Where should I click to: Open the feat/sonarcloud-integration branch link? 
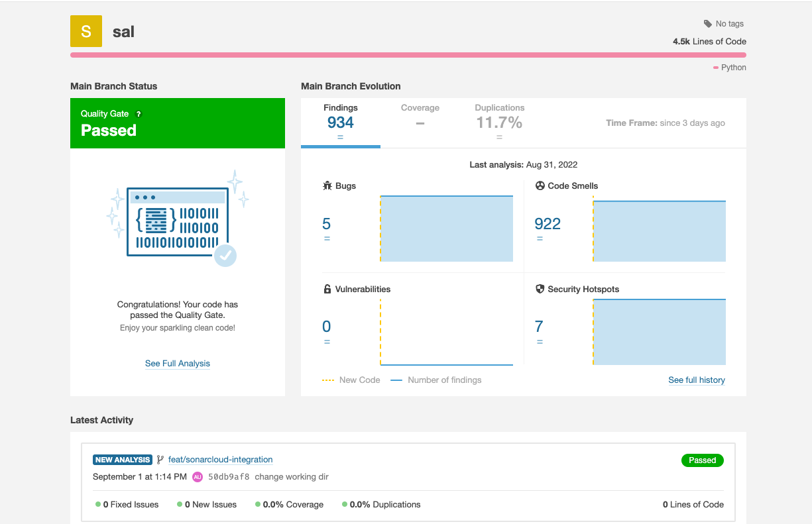point(220,460)
